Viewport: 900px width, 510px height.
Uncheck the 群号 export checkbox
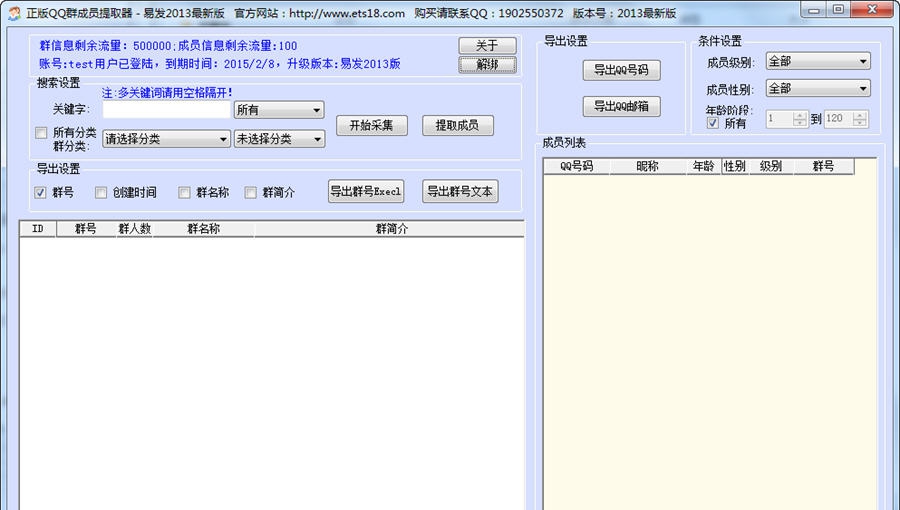(x=40, y=192)
